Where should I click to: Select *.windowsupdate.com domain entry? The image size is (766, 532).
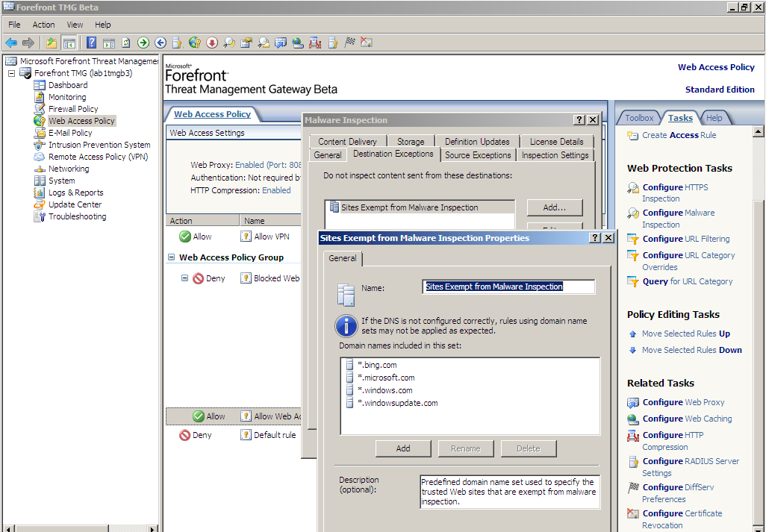coord(397,403)
